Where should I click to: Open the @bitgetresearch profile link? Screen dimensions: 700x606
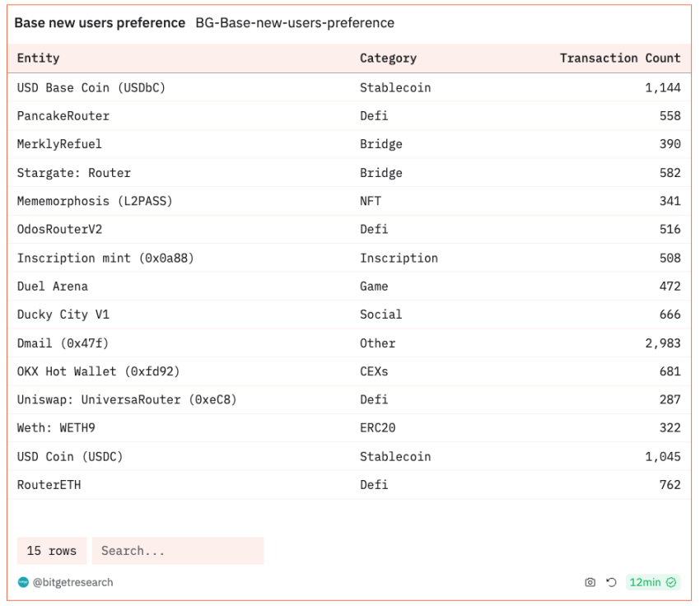[72, 582]
